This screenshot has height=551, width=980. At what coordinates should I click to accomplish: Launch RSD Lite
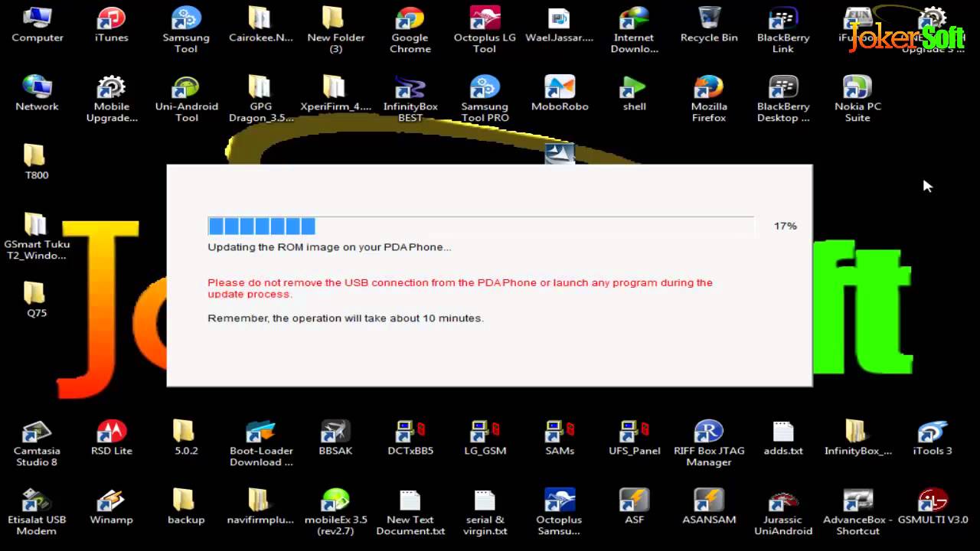pyautogui.click(x=112, y=438)
